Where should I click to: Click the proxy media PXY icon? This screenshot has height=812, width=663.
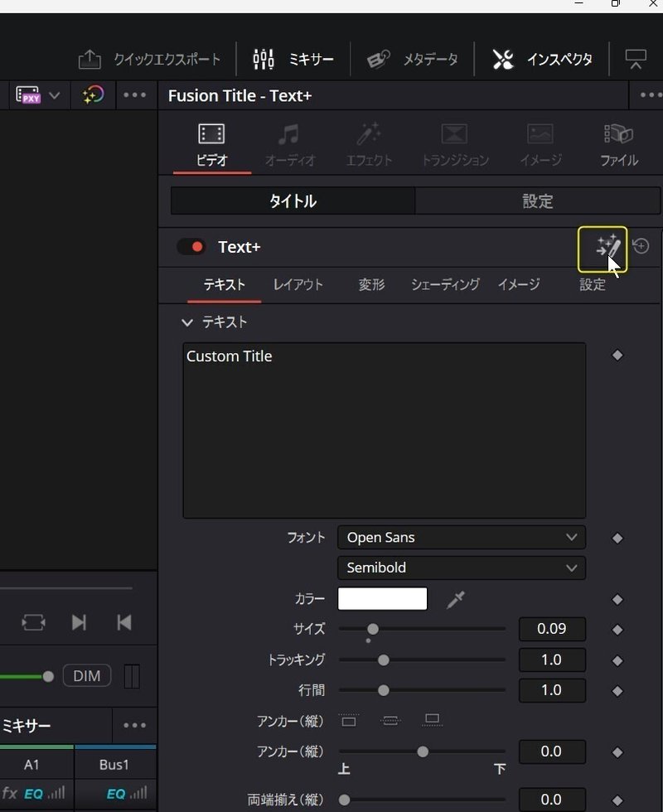(x=28, y=95)
